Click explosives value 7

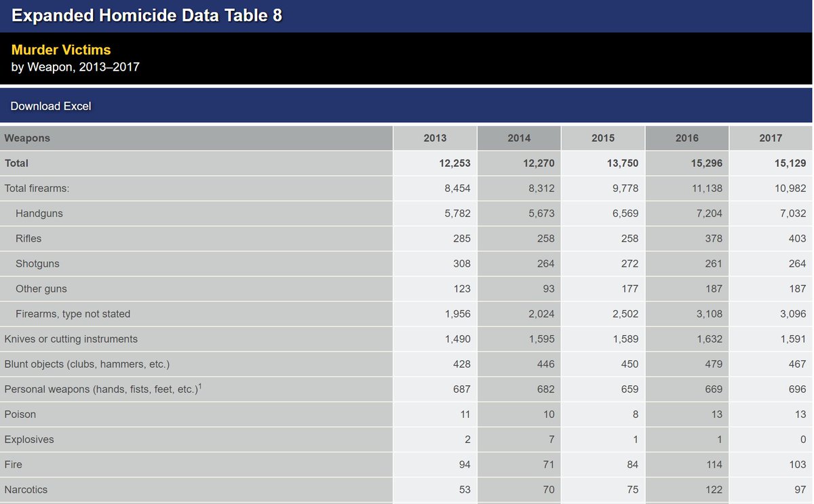[551, 439]
